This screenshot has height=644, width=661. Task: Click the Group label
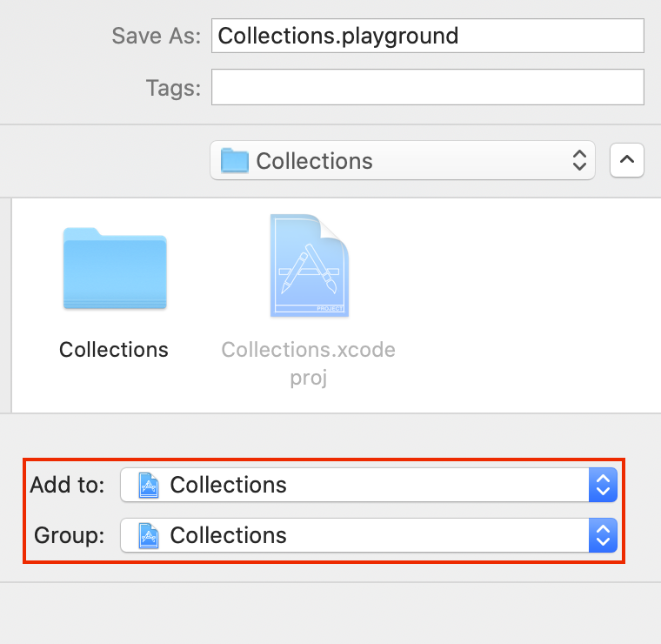pos(70,535)
